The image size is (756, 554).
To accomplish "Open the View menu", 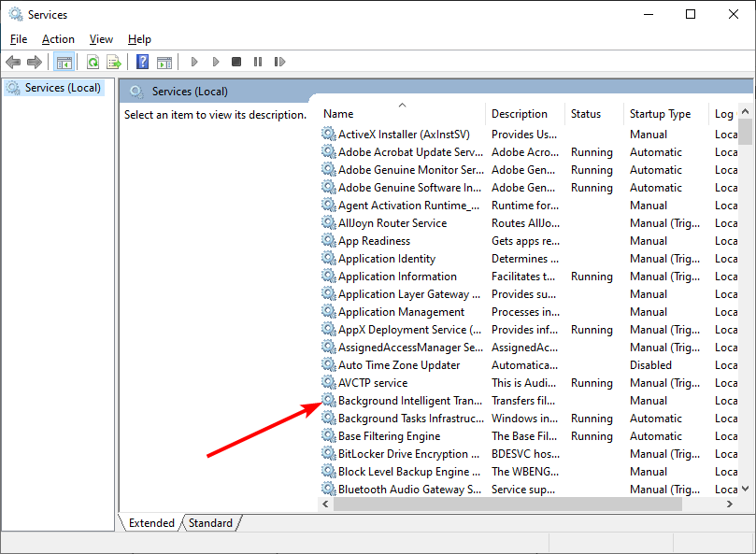I will [x=101, y=39].
